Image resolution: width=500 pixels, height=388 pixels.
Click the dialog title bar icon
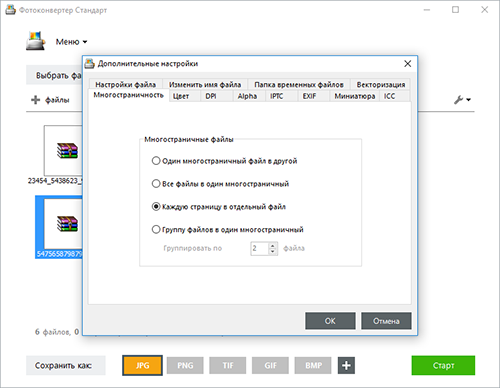pyautogui.click(x=89, y=63)
